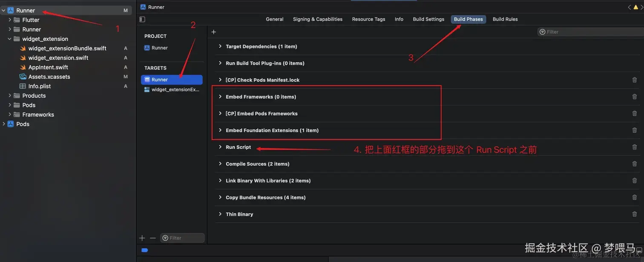Expand Embed Foundation Extensions phase
This screenshot has height=262, width=644.
[220, 130]
